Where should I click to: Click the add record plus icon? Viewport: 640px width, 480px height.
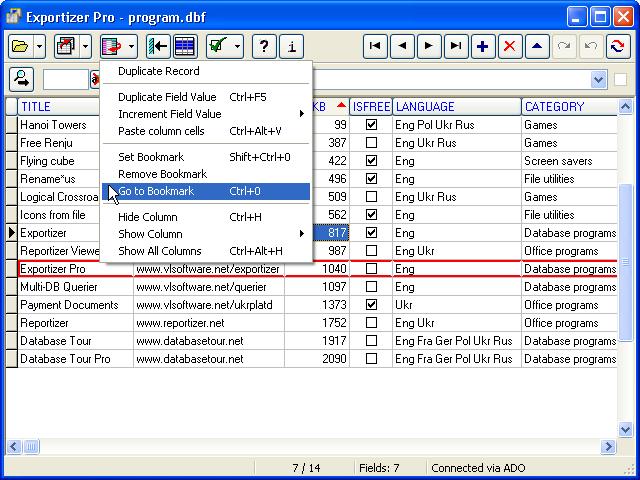coord(483,46)
